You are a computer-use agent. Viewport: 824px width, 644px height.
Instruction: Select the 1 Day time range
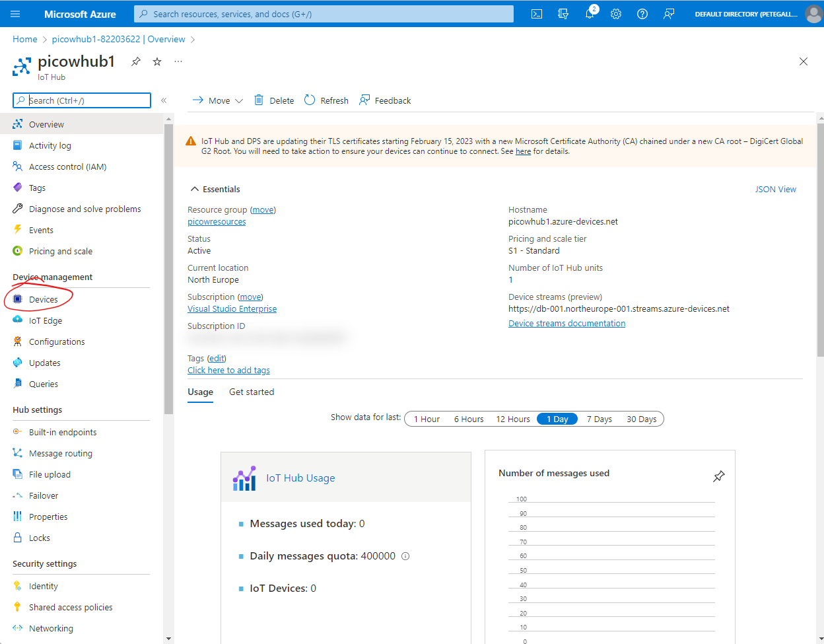tap(557, 419)
